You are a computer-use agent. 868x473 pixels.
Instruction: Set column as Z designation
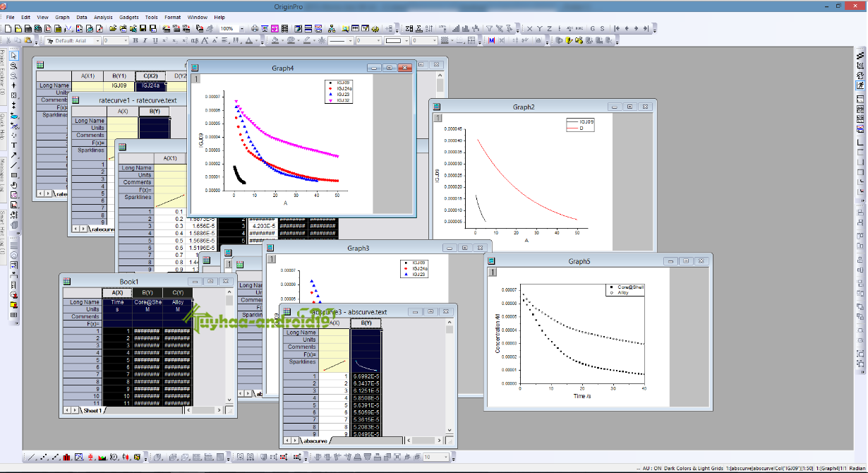point(549,28)
